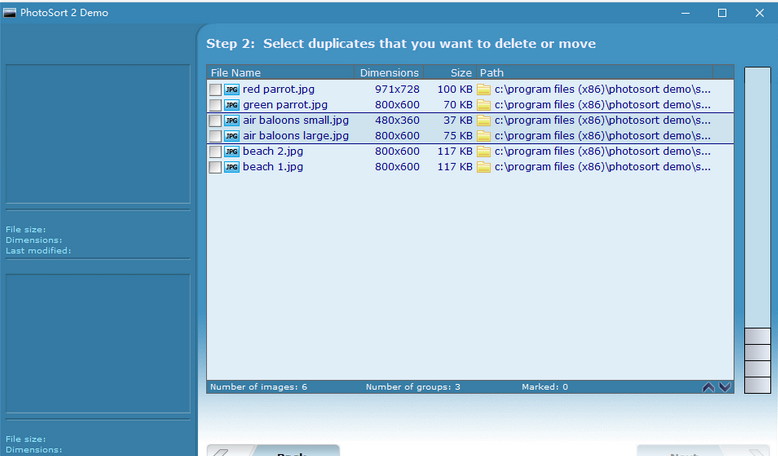Click the JPG icon of beach 1.jpg

click(232, 167)
